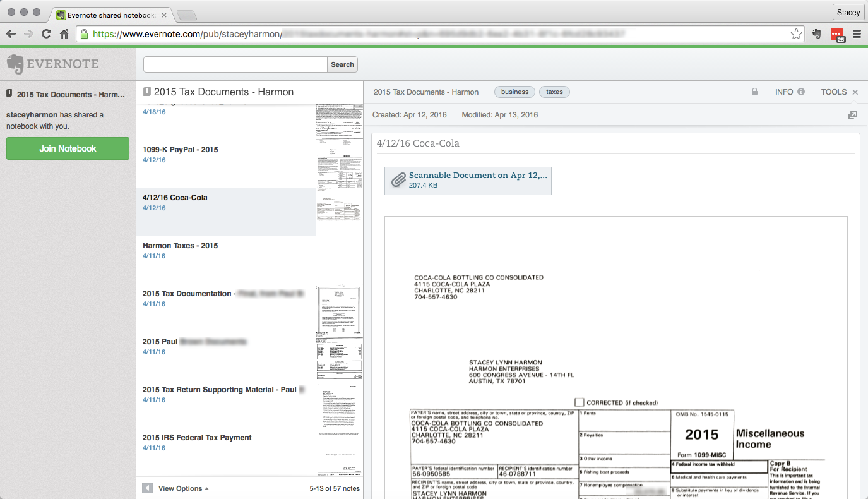Click the paperclip attachment icon
The width and height of the screenshot is (868, 499).
tap(398, 181)
